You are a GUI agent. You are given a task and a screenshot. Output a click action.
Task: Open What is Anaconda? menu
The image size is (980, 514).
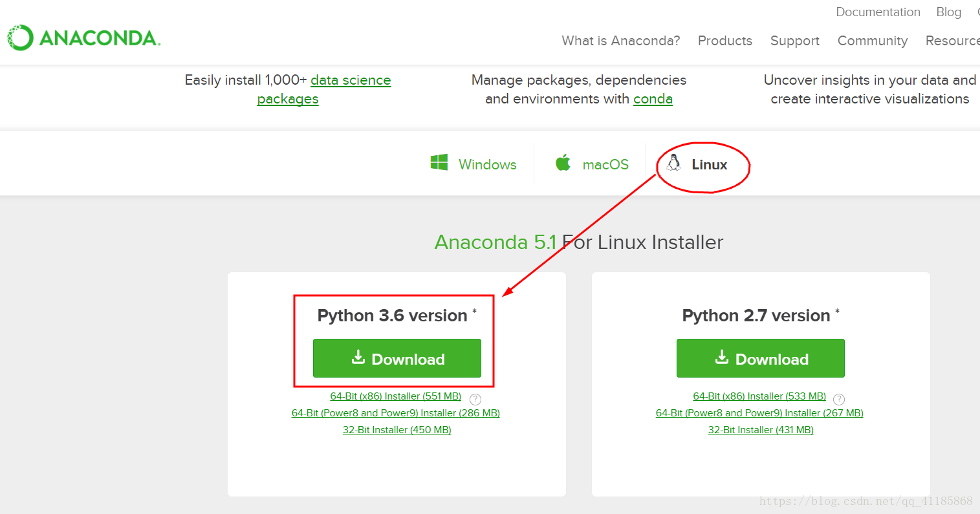[621, 41]
